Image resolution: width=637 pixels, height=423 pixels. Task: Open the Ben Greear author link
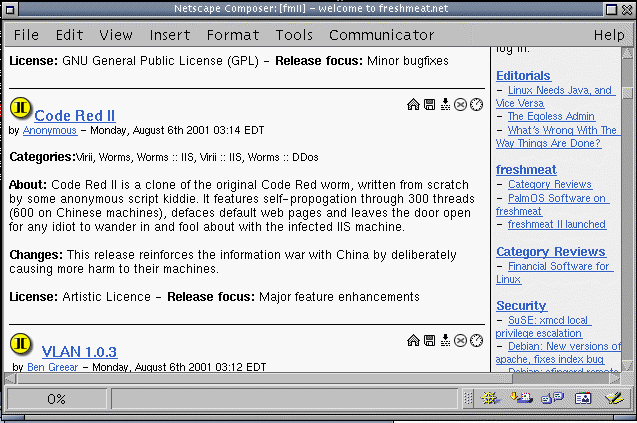52,367
